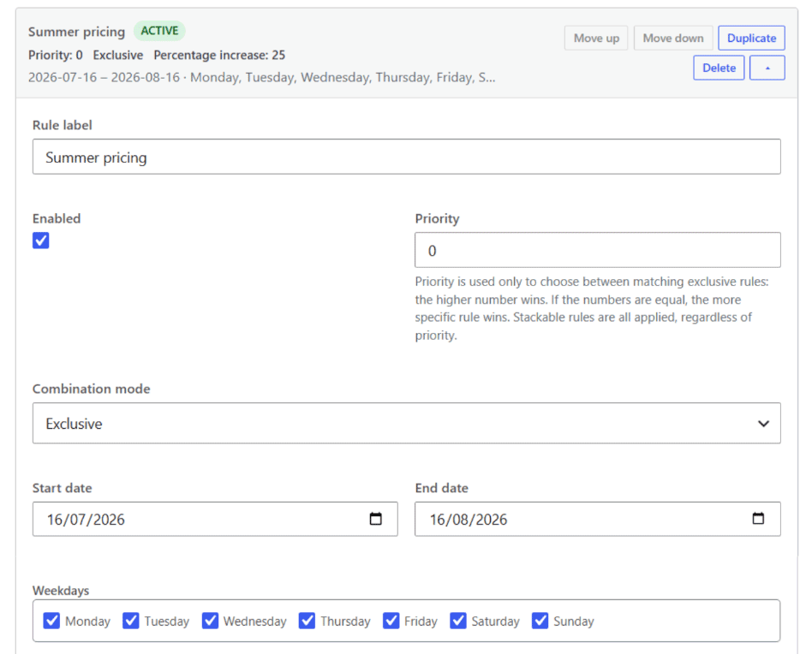Click the Move down button
Screen dimensions: 812x654
point(673,39)
